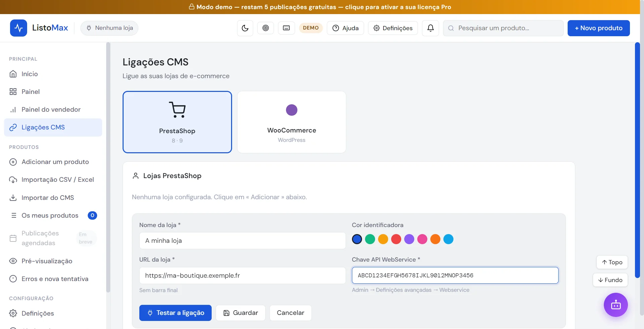
Task: Click the Chave API WebService field
Action: tap(455, 275)
